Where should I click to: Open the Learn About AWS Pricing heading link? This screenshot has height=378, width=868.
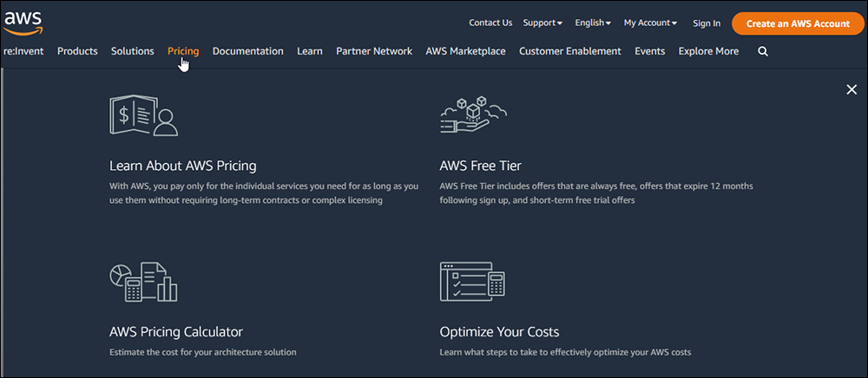(x=183, y=166)
